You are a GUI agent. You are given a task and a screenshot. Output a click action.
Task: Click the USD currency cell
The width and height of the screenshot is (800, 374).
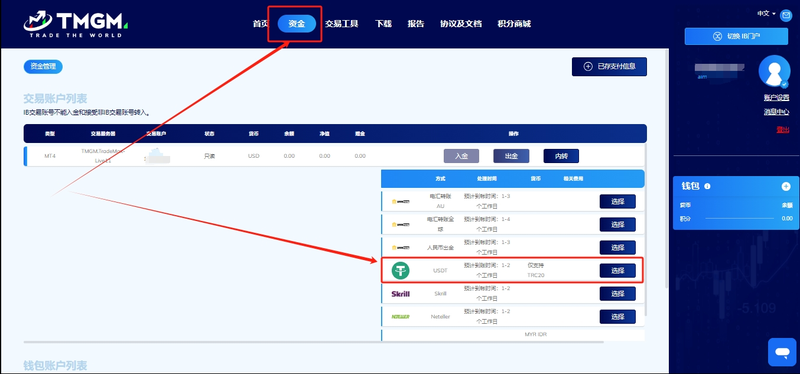[x=254, y=156]
